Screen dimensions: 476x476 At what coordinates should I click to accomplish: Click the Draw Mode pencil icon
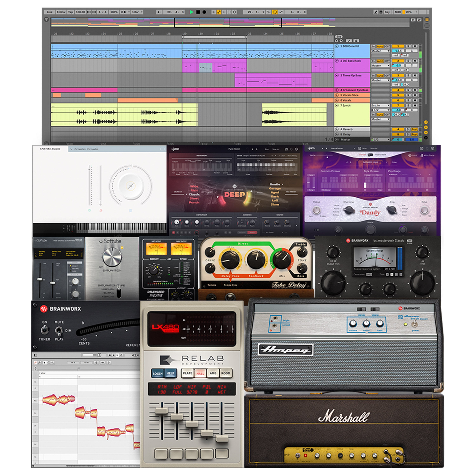pos(375,12)
